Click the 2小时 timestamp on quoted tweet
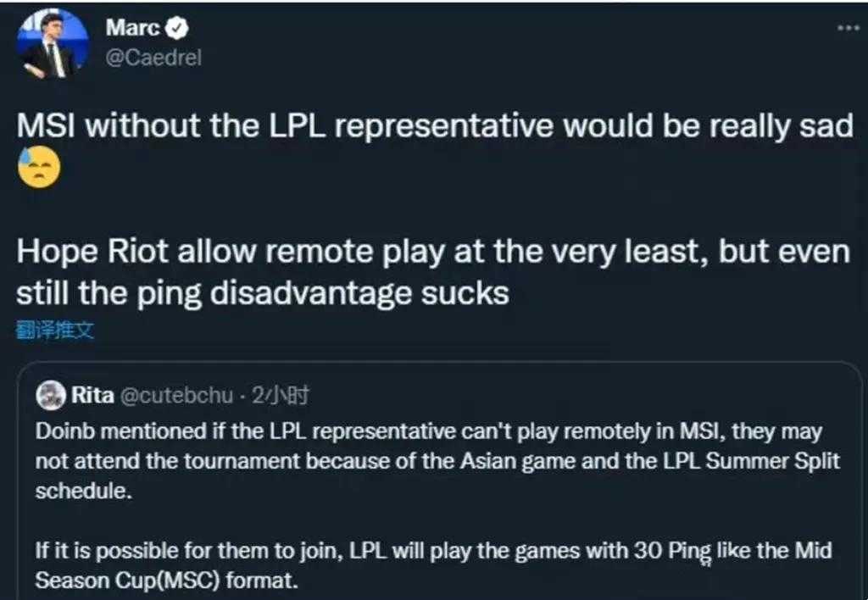868x600 pixels. (280, 395)
